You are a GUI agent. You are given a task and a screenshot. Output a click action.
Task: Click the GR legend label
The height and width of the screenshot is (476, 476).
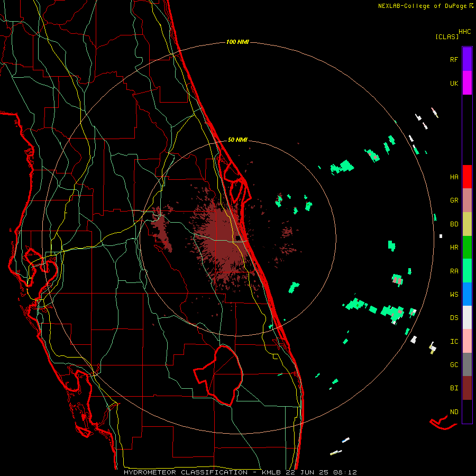(x=454, y=200)
